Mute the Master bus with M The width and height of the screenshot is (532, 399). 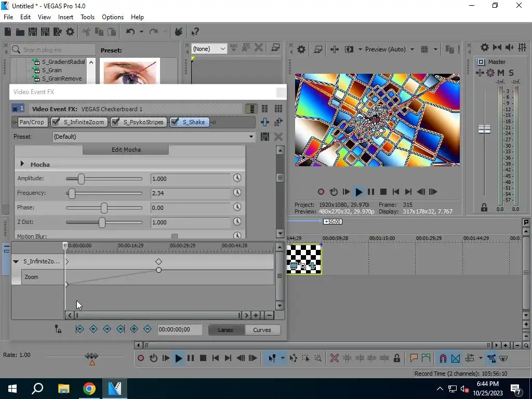pyautogui.click(x=501, y=73)
